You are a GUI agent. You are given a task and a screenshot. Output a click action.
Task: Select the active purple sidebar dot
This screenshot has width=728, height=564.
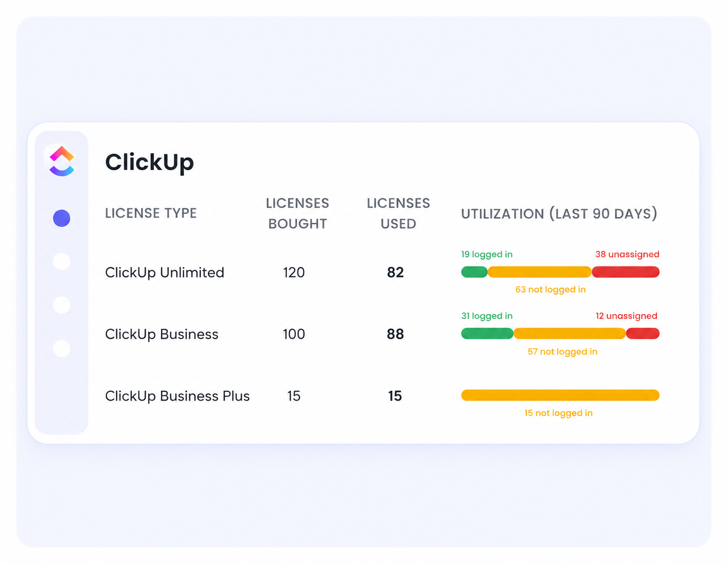(x=62, y=218)
